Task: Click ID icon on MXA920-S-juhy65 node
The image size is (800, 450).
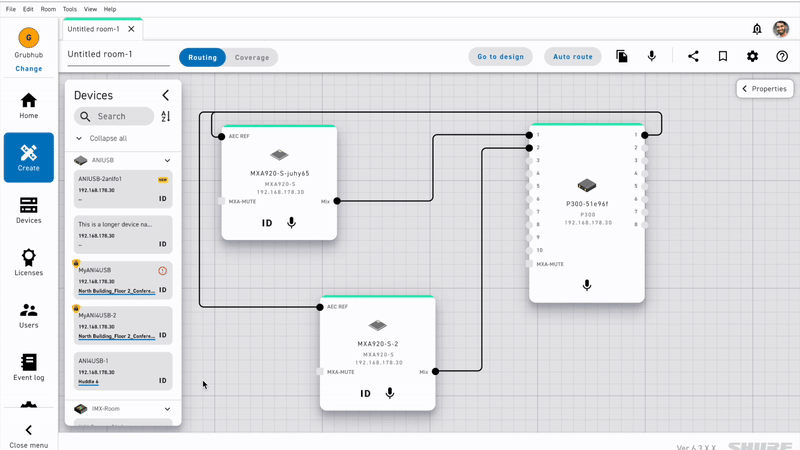Action: [267, 223]
